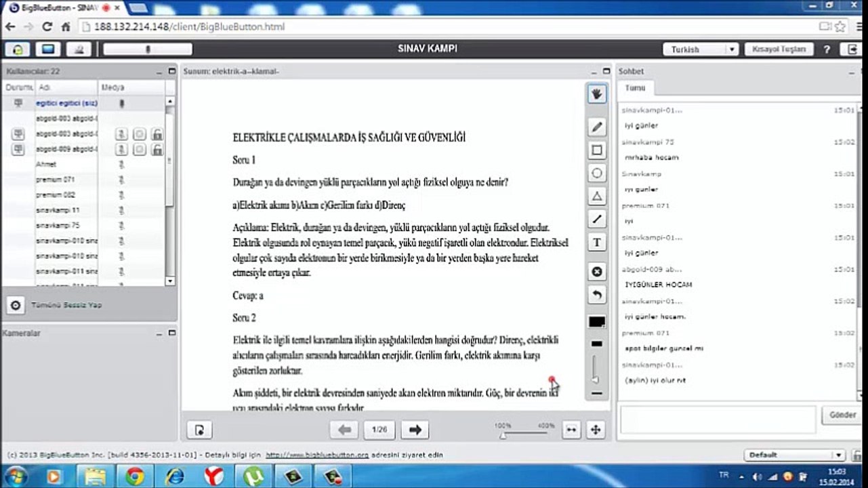Switch presenter to abgold-009 via status icon
This screenshot has height=488, width=868.
[18, 149]
